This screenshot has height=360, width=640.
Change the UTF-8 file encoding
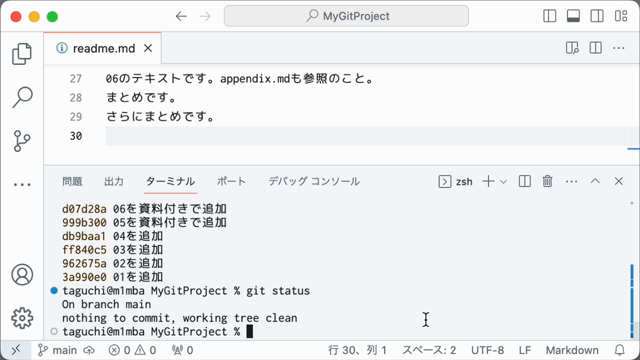[x=487, y=350]
